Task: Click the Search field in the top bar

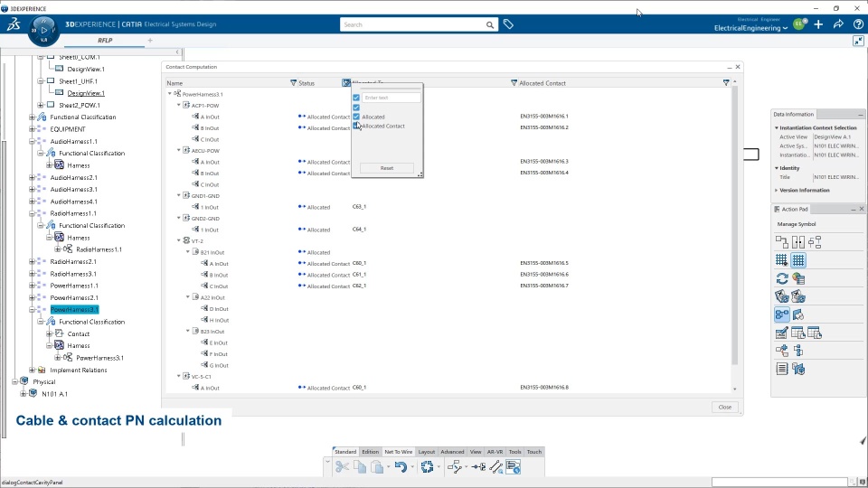Action: point(412,24)
